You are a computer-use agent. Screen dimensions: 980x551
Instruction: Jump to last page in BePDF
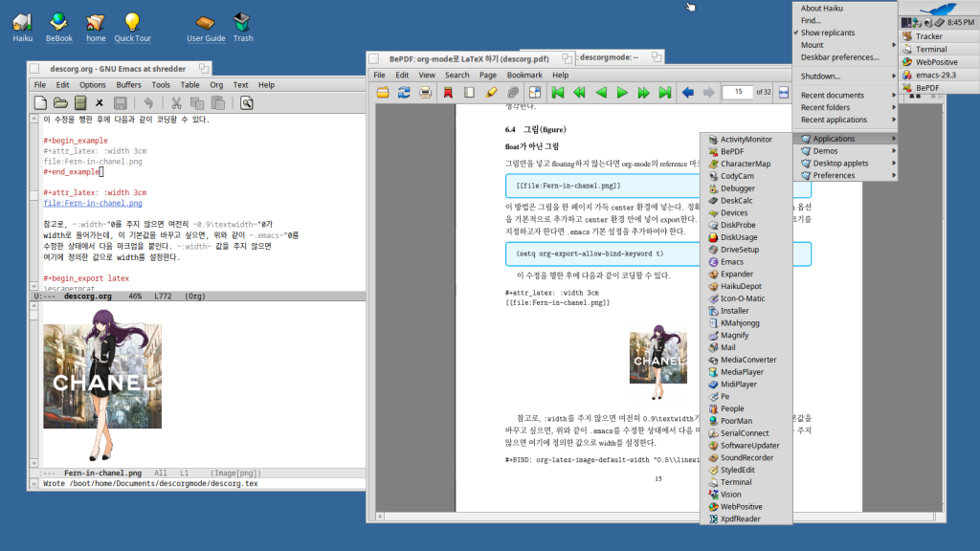pyautogui.click(x=664, y=93)
